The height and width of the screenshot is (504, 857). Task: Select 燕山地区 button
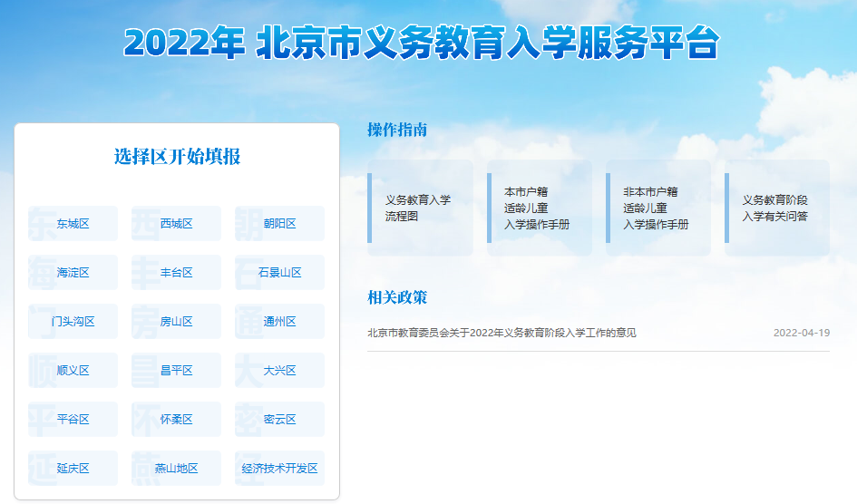(x=176, y=468)
